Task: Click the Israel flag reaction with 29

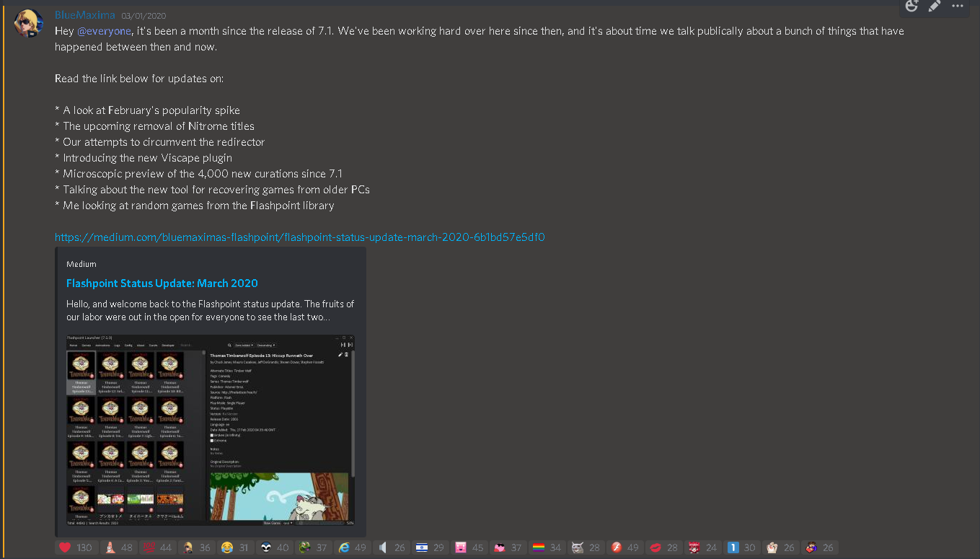Action: coord(430,547)
